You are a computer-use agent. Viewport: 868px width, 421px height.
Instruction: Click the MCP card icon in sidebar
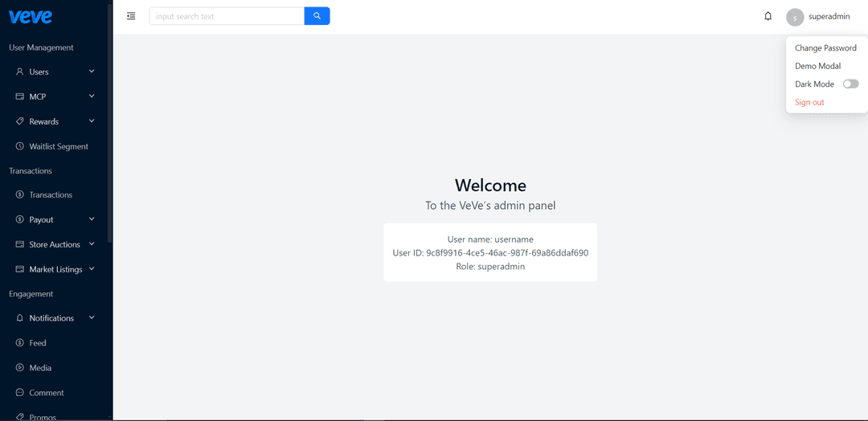[20, 96]
